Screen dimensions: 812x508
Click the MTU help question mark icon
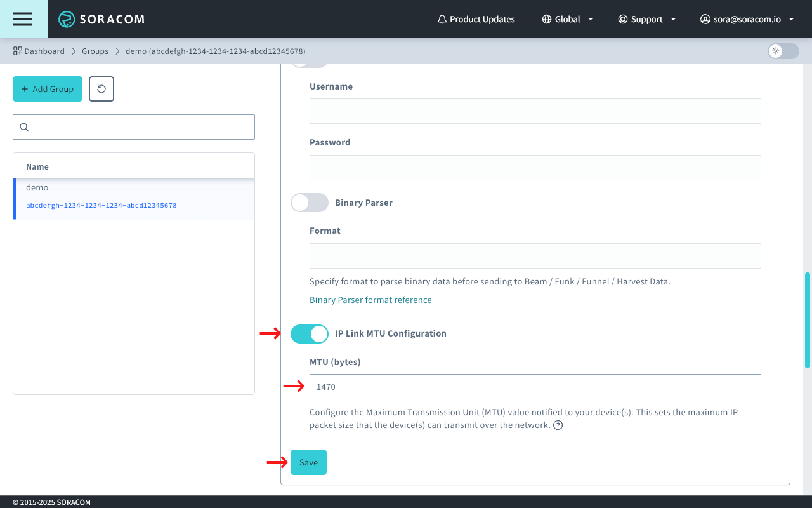(558, 425)
